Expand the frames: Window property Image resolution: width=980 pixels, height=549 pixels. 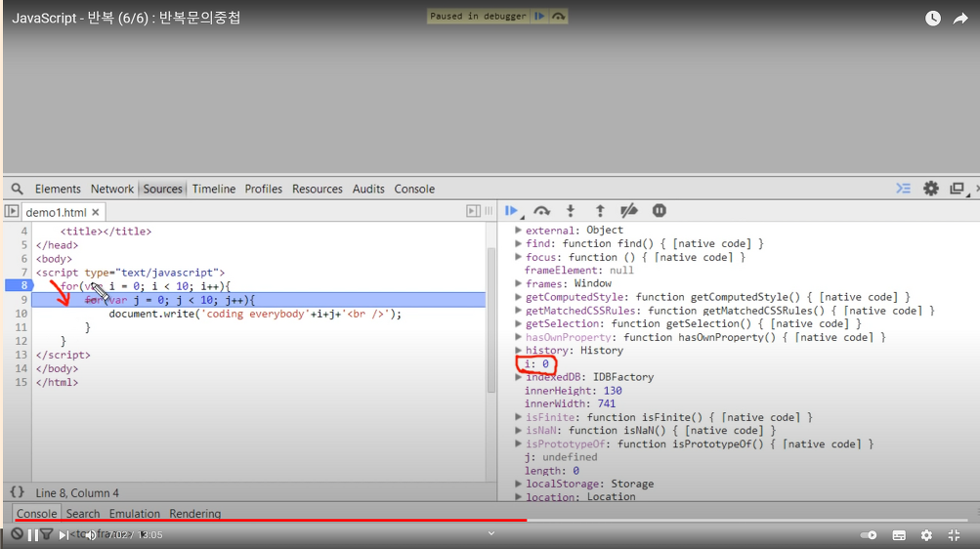point(518,283)
